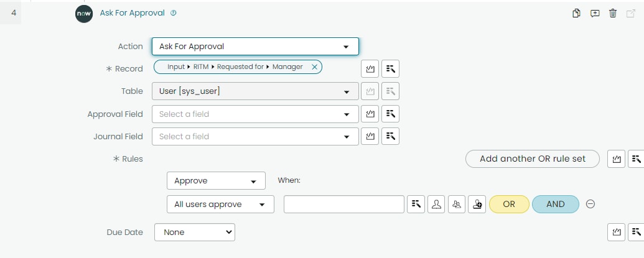
Task: Open the Approve rule type dropdown
Action: click(216, 181)
